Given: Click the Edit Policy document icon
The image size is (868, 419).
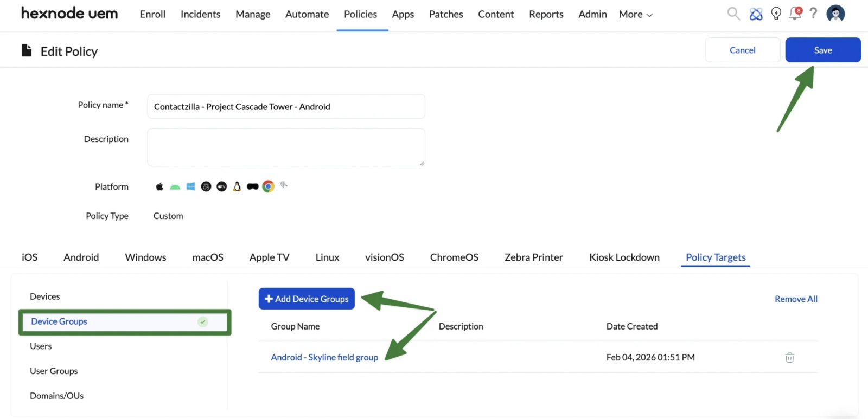Looking at the screenshot, I should click(27, 50).
